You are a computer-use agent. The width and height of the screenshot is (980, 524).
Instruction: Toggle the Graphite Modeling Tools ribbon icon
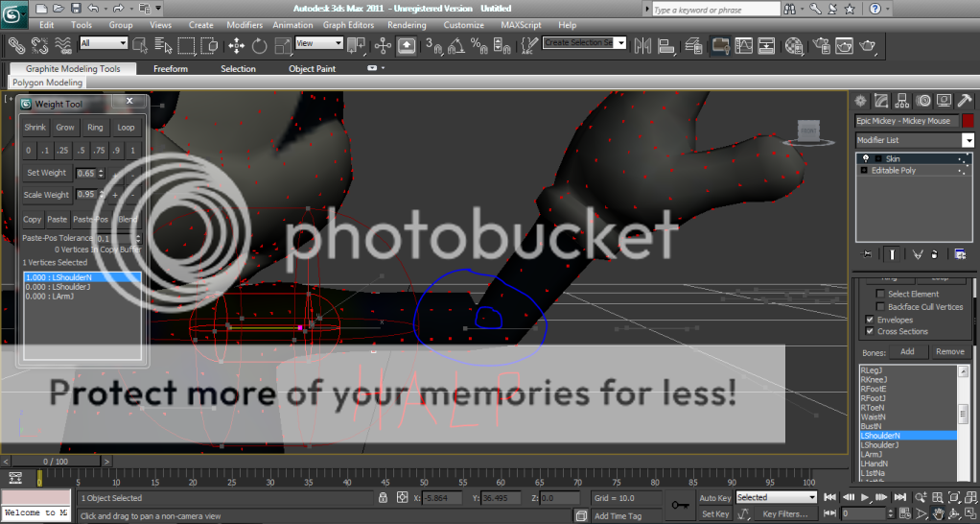[720, 46]
